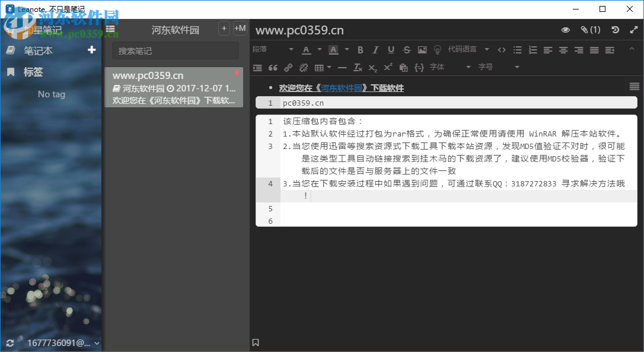Apply superscript formatting
Image resolution: width=644 pixels, height=352 pixels.
(387, 67)
